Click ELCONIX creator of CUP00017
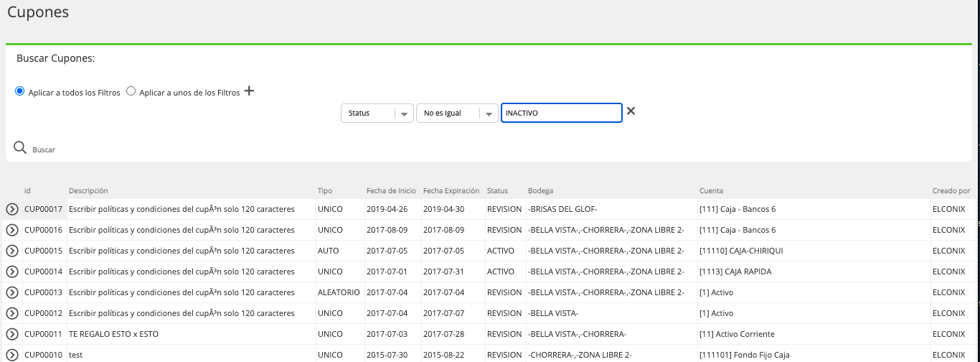Viewport: 980px width, 362px height. (949, 209)
